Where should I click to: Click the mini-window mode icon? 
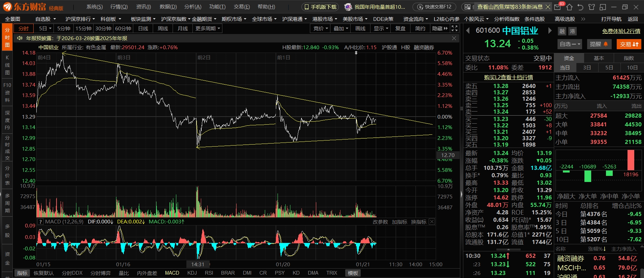click(x=603, y=7)
